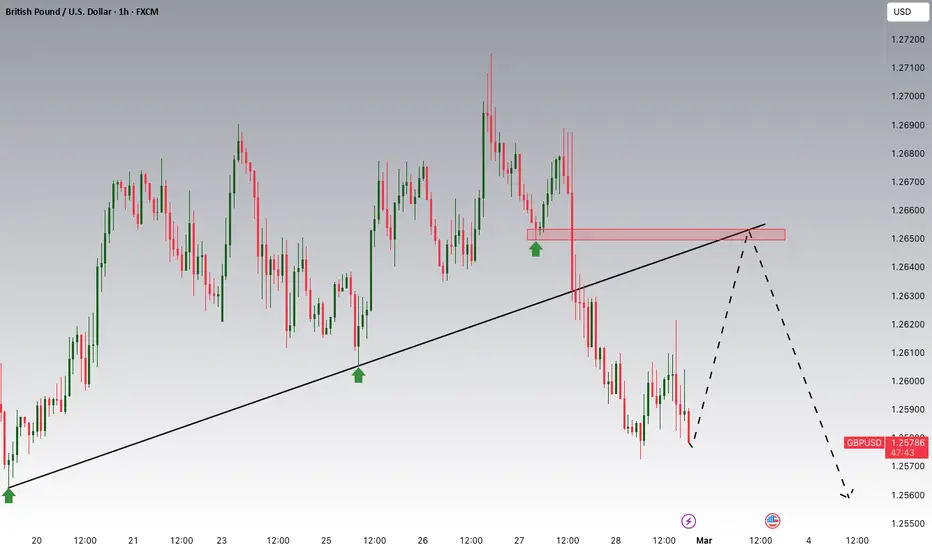932x550 pixels.
Task: Click the 1.26800 price axis label
Action: (x=907, y=153)
